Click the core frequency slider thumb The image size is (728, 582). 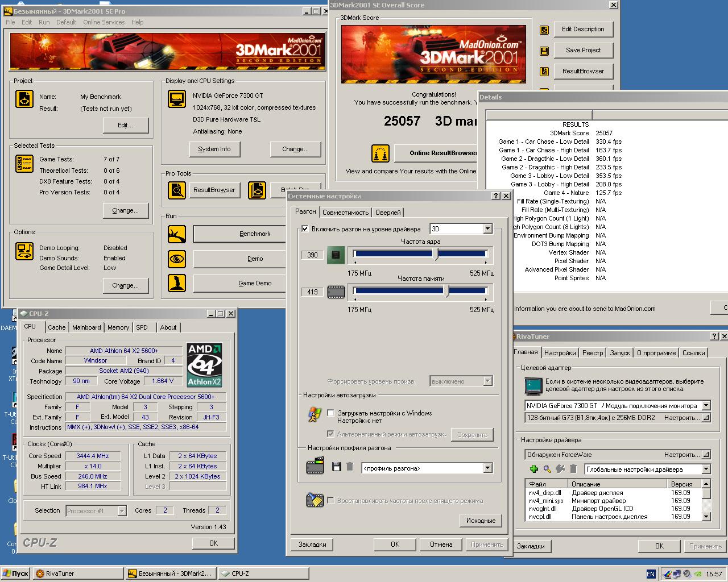click(437, 254)
